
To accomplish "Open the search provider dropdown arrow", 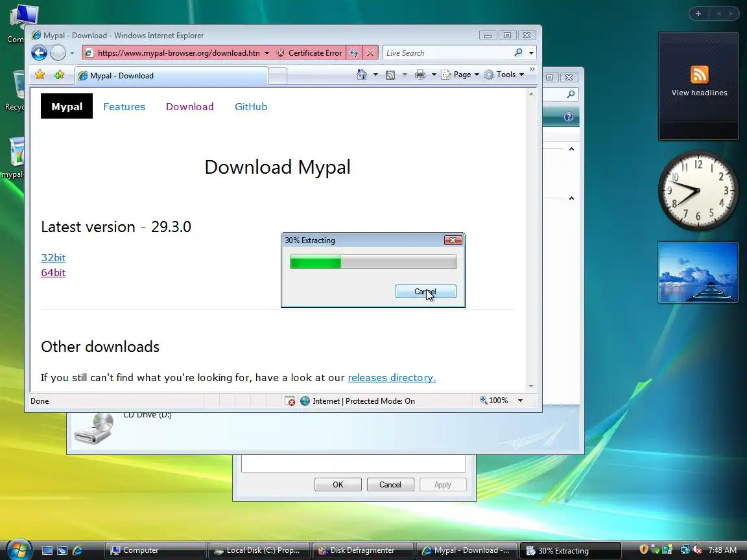I will 531,53.
